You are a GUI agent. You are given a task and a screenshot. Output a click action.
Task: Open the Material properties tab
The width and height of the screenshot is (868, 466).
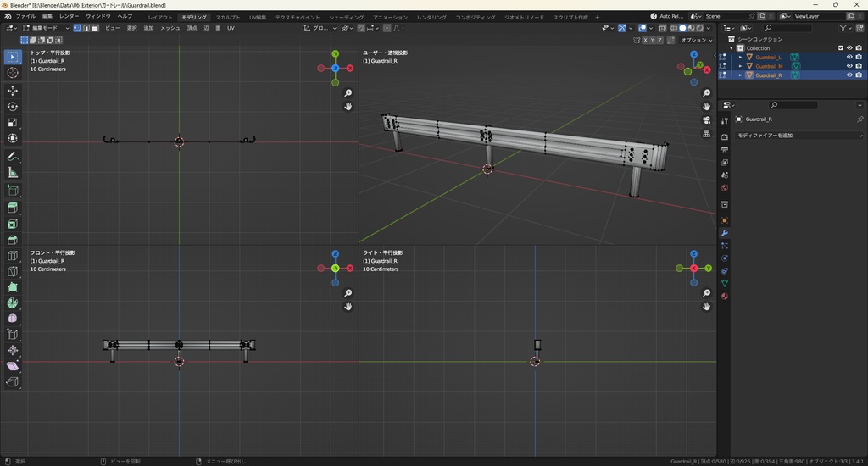[x=725, y=296]
